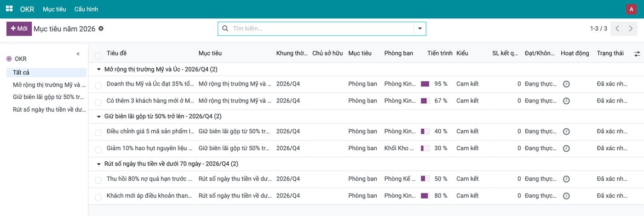Viewport: 644px width, 216px height.
Task: Click the 50 % progress bar
Action: (425, 179)
